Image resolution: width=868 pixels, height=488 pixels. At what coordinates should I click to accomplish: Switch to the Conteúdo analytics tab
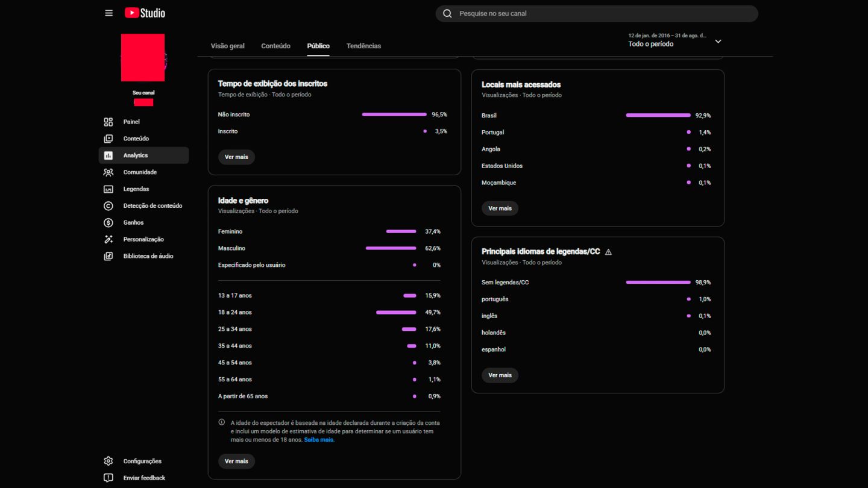[275, 46]
